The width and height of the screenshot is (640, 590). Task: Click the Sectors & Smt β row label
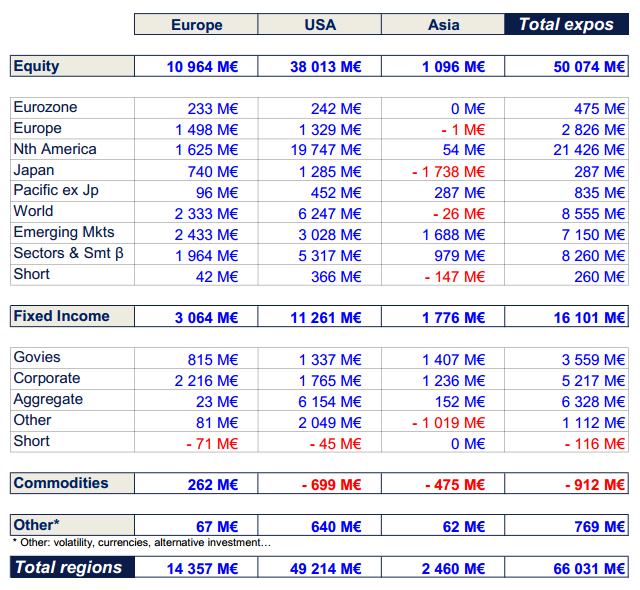(68, 254)
